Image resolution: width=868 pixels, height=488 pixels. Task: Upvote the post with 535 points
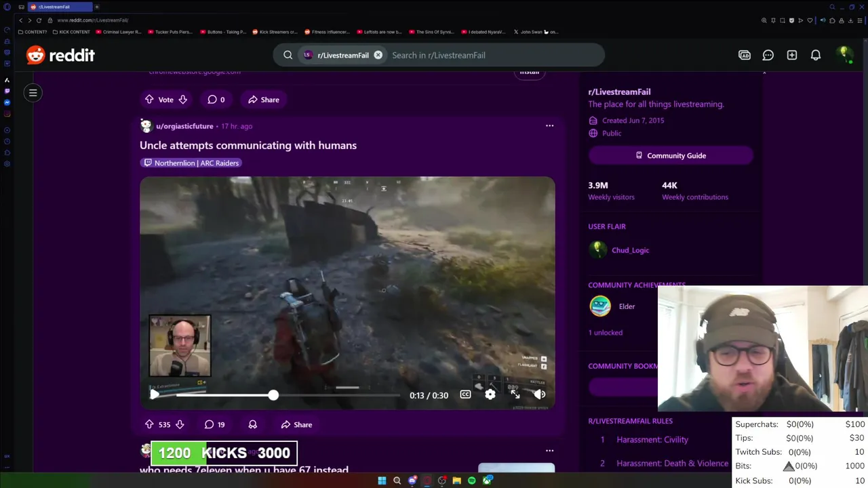point(149,424)
